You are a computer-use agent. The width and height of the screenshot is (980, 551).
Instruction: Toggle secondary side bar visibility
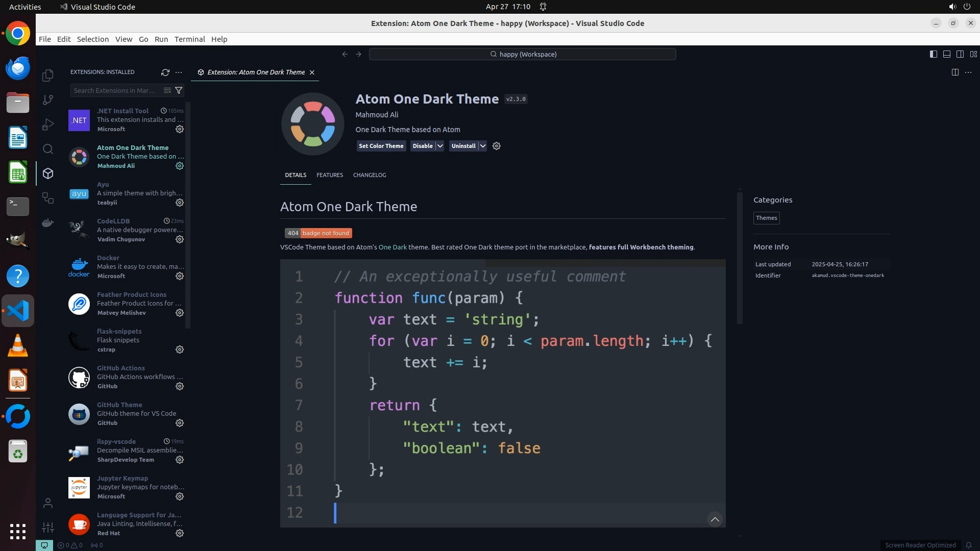pos(960,54)
